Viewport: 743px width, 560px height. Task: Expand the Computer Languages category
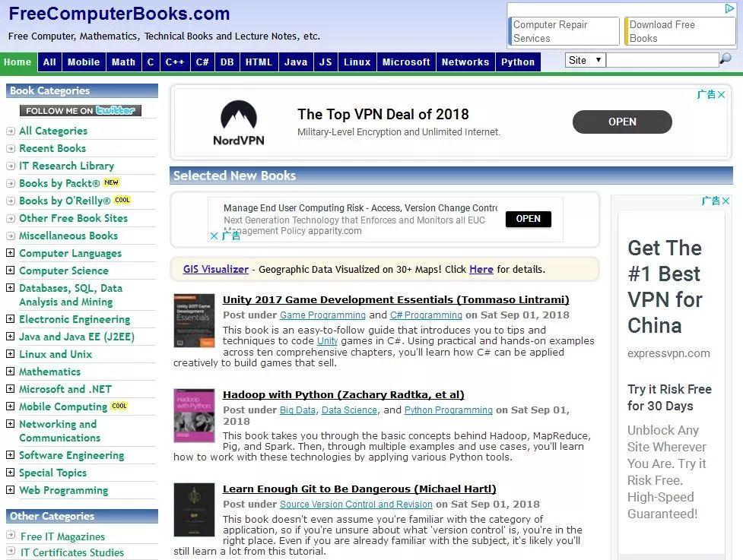tap(10, 253)
